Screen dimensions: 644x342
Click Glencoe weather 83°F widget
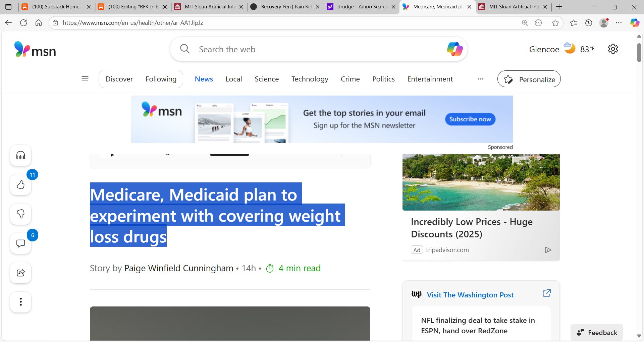coord(562,49)
